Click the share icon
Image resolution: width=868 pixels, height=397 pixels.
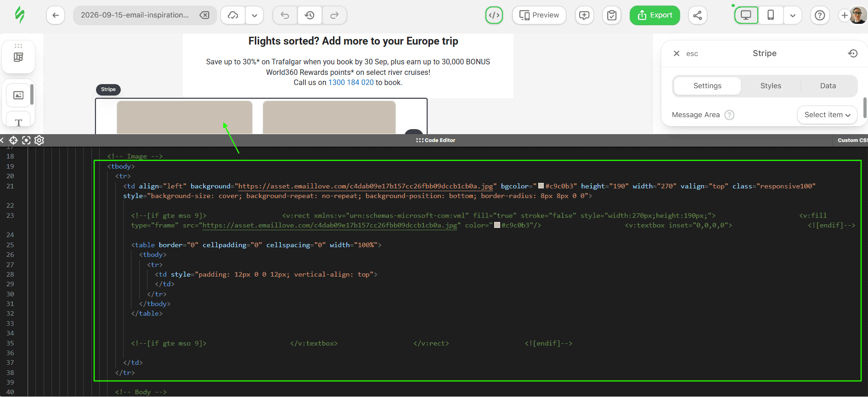pyautogui.click(x=698, y=15)
